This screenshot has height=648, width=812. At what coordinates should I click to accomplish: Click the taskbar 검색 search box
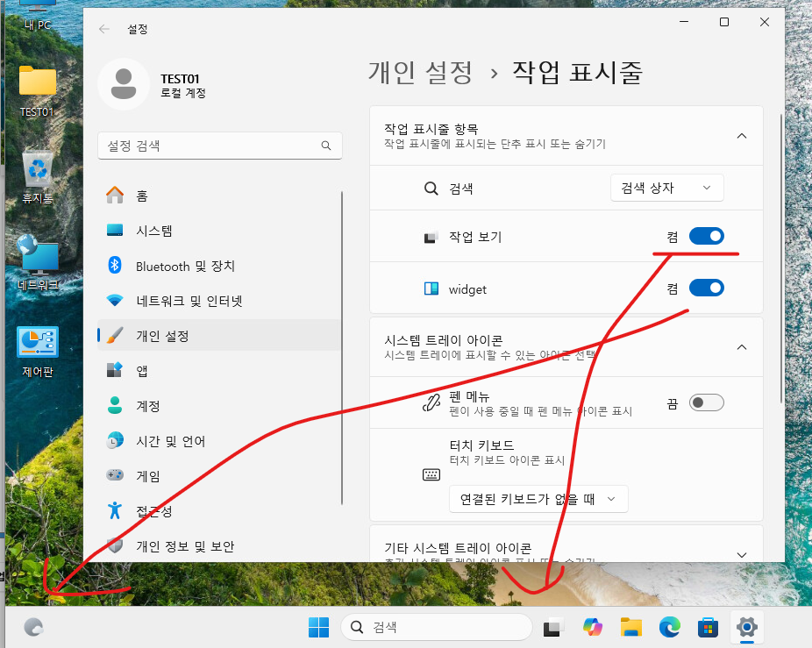coord(437,627)
